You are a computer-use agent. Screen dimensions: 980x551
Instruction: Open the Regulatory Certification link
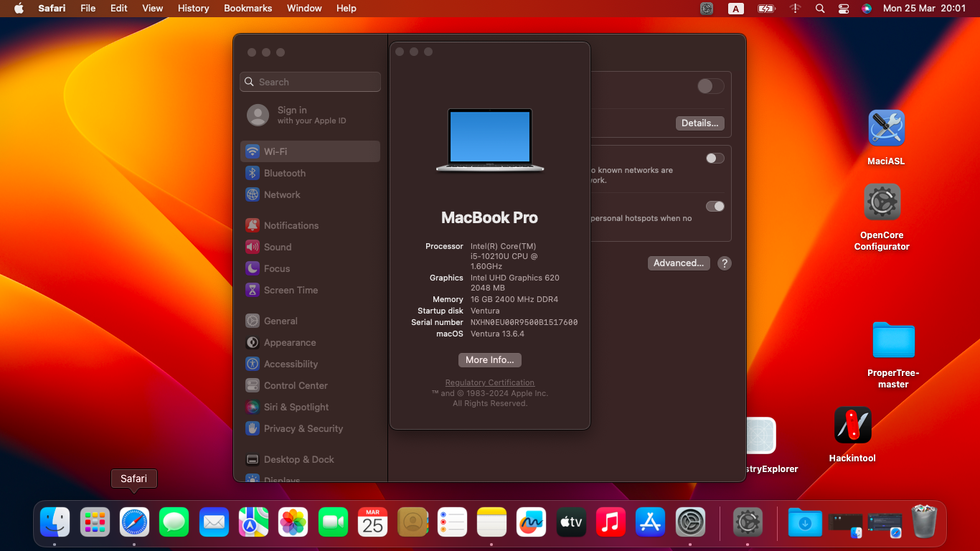[489, 383]
